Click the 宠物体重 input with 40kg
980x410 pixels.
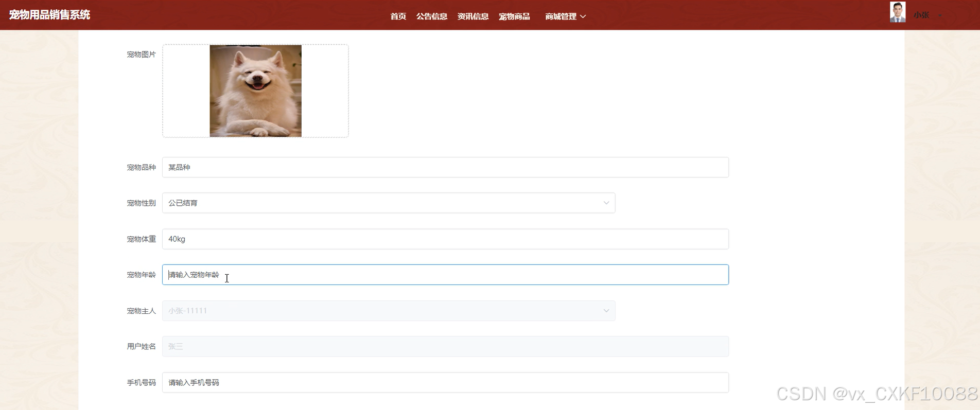[445, 239]
